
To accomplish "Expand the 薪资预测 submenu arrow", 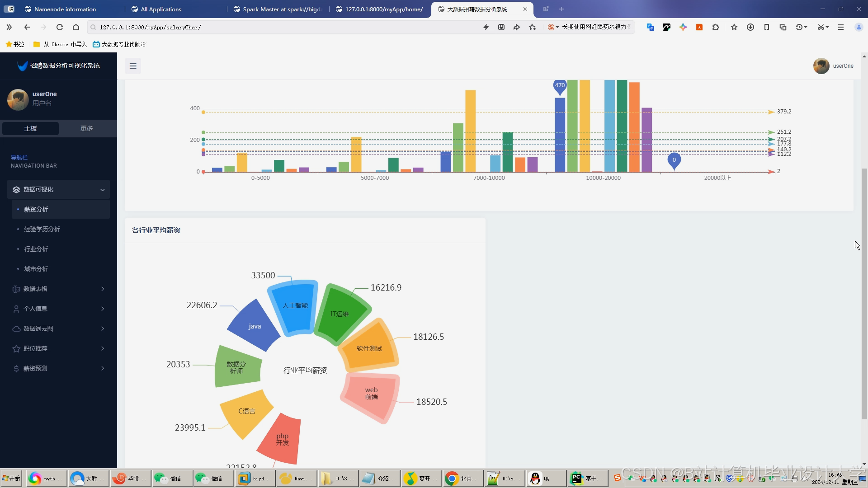I will pyautogui.click(x=103, y=368).
